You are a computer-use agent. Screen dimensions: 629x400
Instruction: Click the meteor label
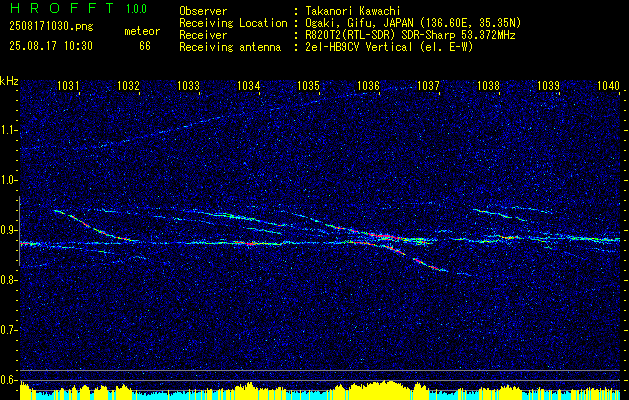(142, 31)
